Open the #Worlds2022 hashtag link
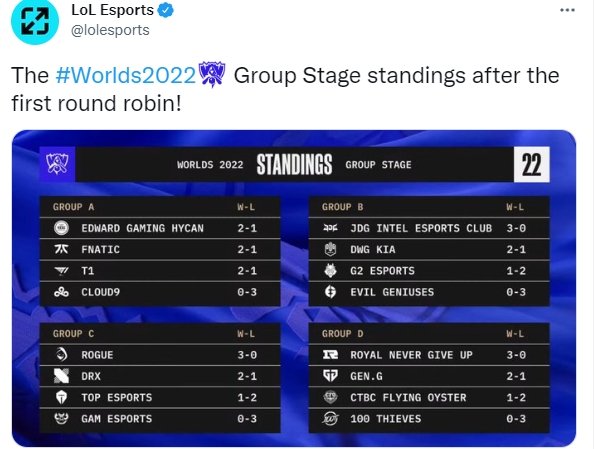This screenshot has height=449, width=595. click(x=126, y=75)
